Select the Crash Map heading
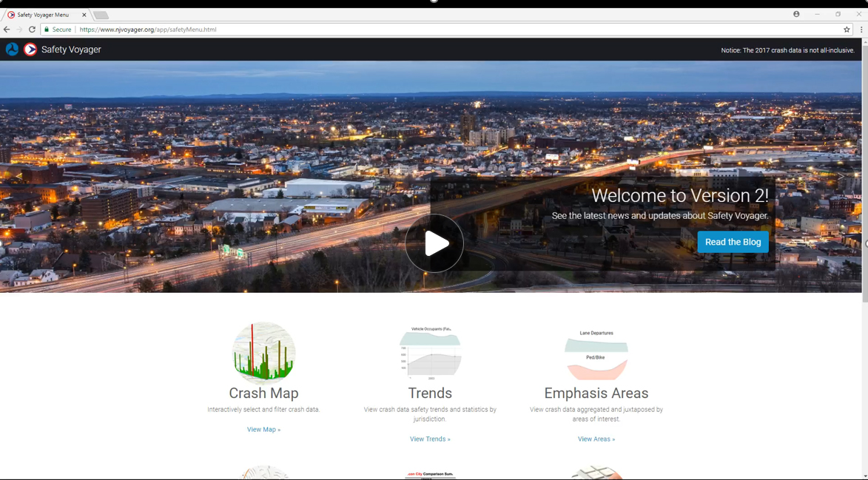 click(263, 393)
